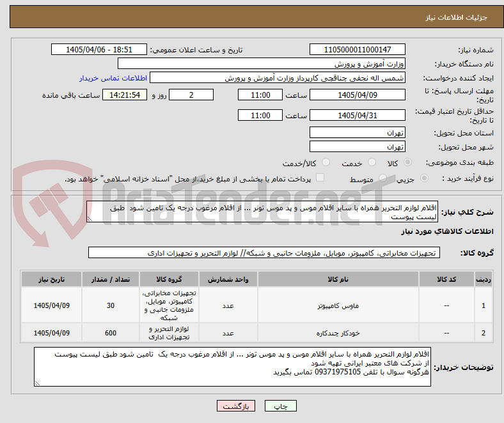Grab the buyer description textarea resize handle

37,383
